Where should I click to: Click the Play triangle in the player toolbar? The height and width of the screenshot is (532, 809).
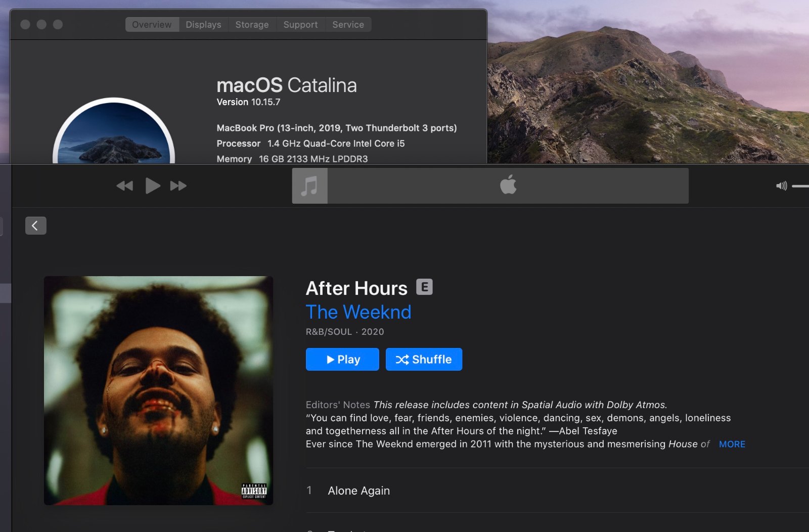click(152, 186)
